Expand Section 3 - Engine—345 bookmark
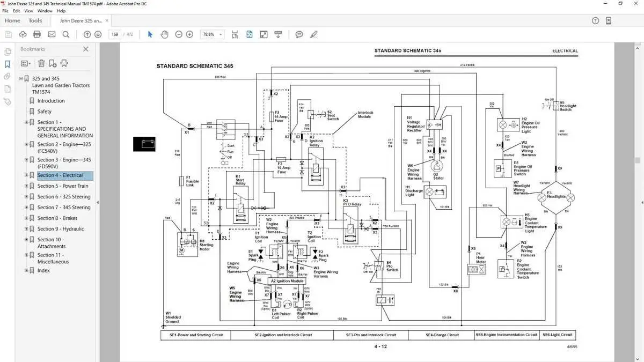The width and height of the screenshot is (644, 362). click(26, 160)
